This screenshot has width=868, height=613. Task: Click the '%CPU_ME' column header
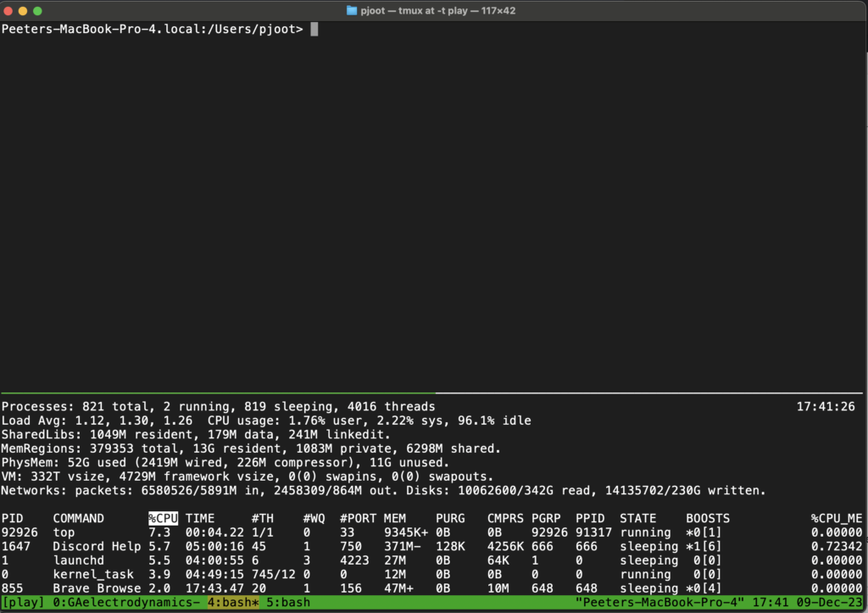click(837, 518)
